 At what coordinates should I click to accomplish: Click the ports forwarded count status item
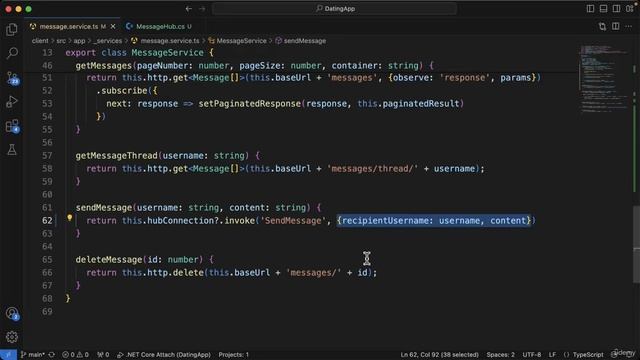103,355
